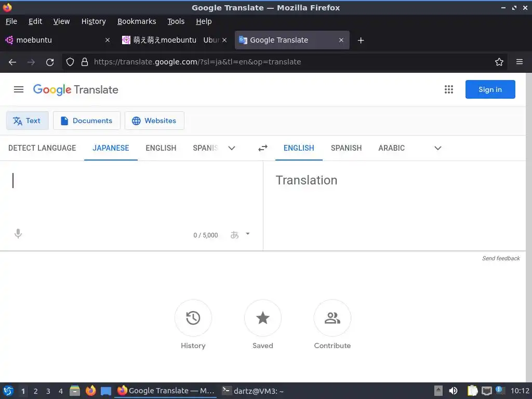Viewport: 532px width, 399px height.
Task: Switch to Websites translation mode
Action: [154, 121]
